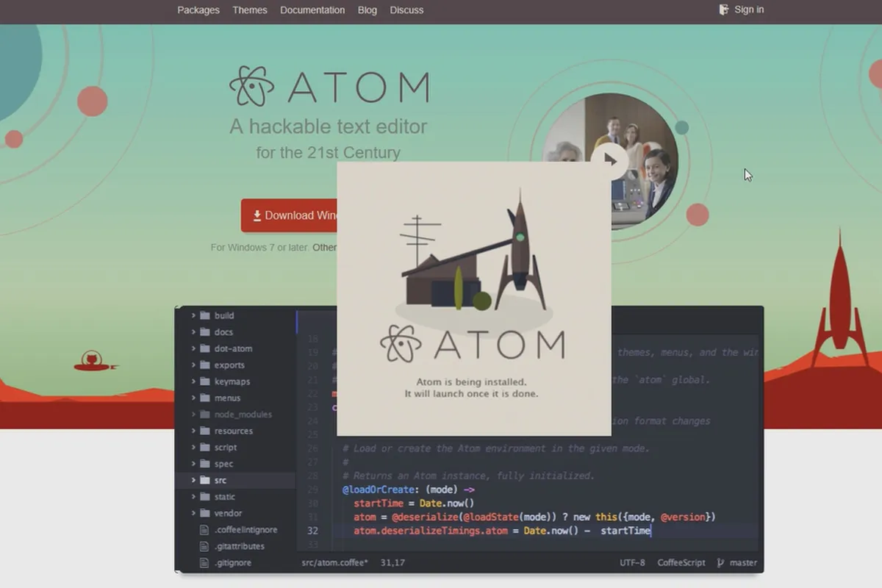
Task: Click the .gitignore file icon
Action: [204, 562]
